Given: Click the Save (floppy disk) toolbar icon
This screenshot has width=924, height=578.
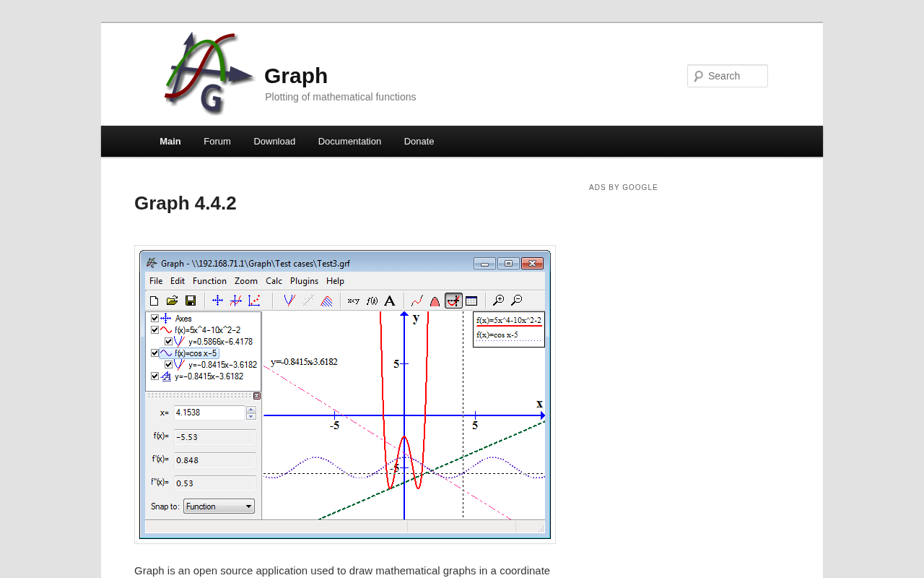Looking at the screenshot, I should coord(191,301).
